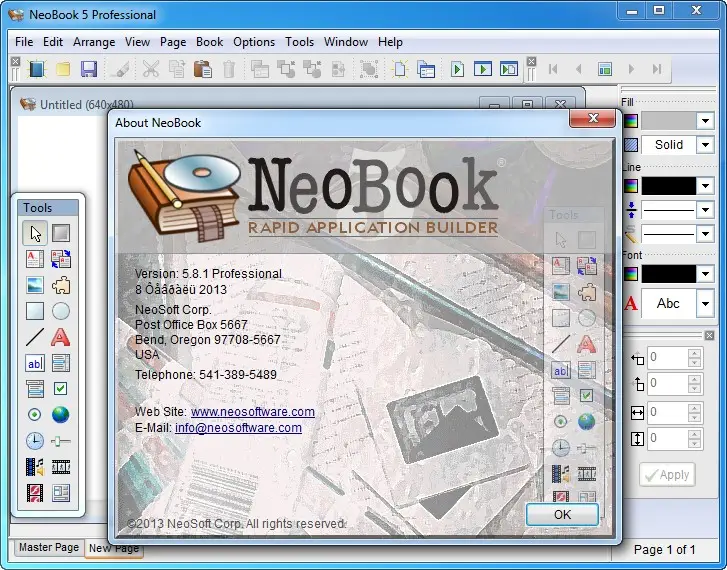Image resolution: width=727 pixels, height=570 pixels.
Task: Open the Arrange menu
Action: 94,42
